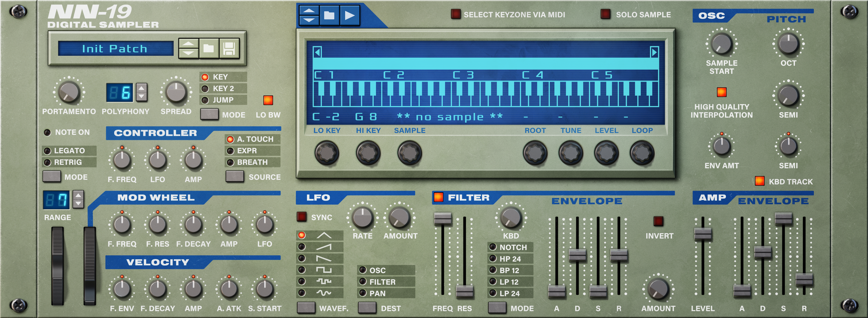Click the LFO WAVEF. button
Image resolution: width=868 pixels, height=318 pixels.
pos(306,308)
